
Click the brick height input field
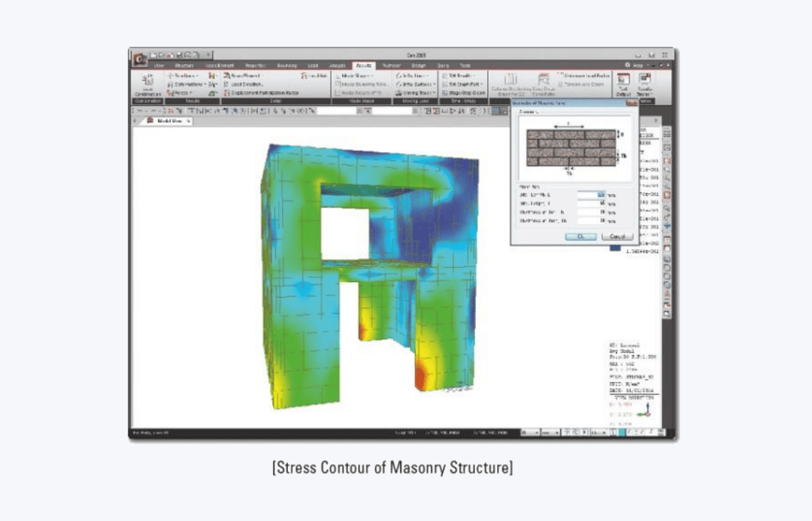tap(592, 204)
